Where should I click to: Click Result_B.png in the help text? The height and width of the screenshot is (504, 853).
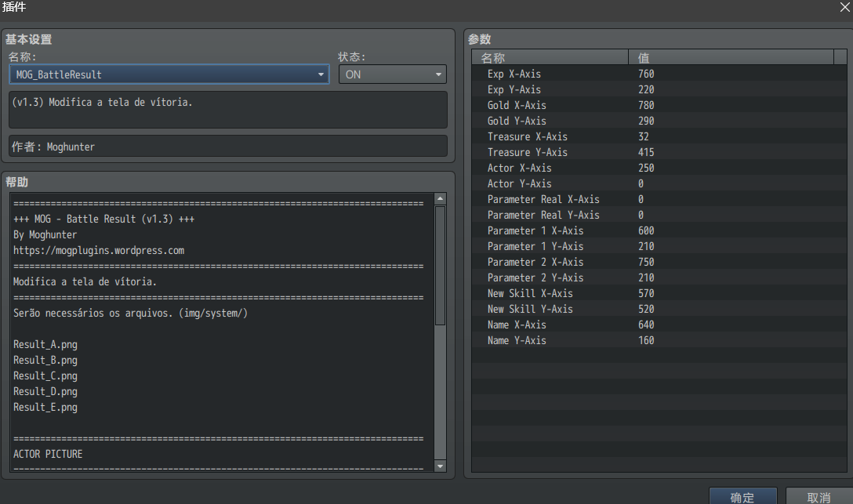45,361
